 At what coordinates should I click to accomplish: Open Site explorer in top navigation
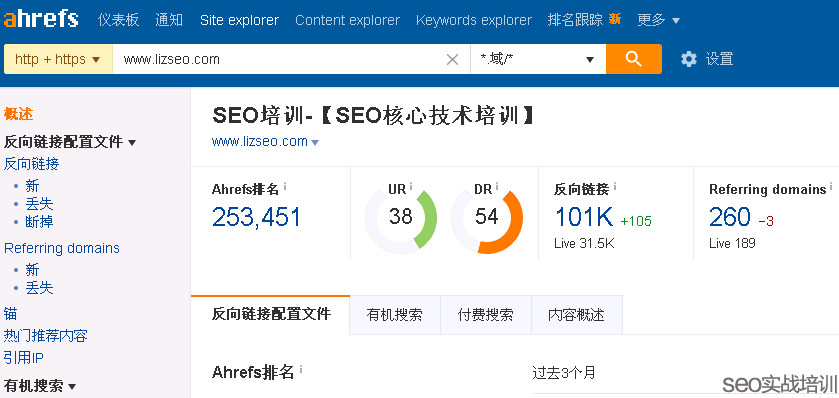(239, 20)
